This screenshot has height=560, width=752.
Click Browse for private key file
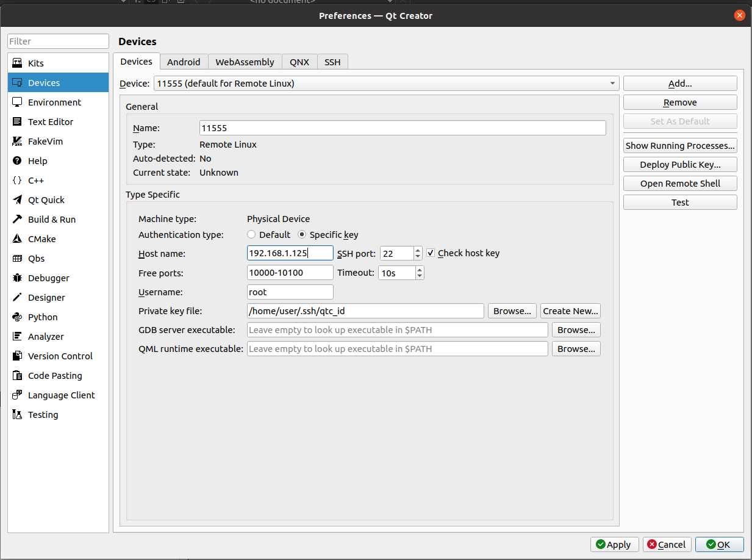click(x=512, y=311)
